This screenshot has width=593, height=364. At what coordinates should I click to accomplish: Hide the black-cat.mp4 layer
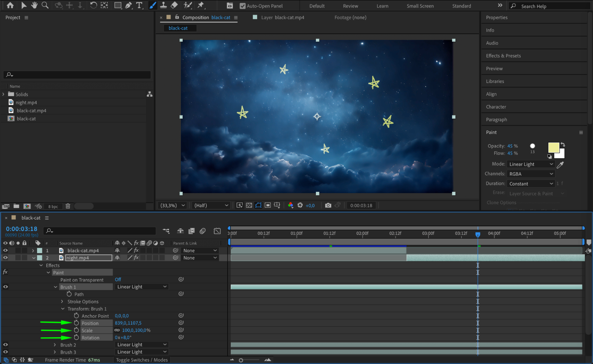(x=5, y=250)
